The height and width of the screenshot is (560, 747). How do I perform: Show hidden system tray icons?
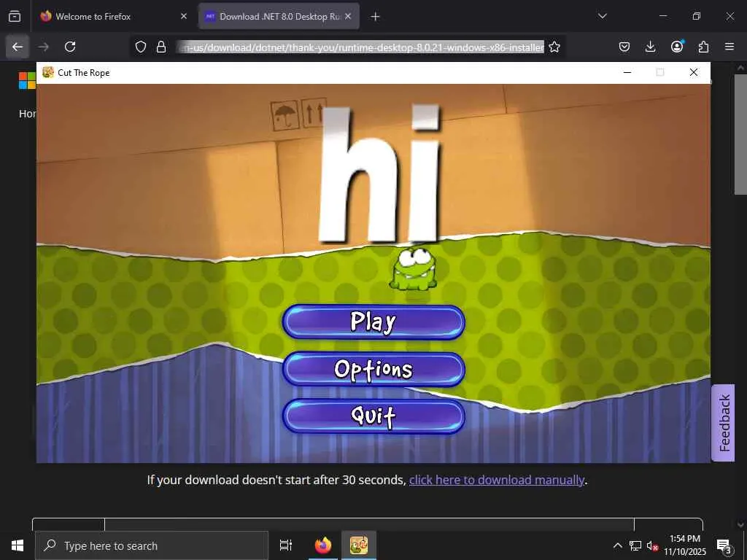617,545
